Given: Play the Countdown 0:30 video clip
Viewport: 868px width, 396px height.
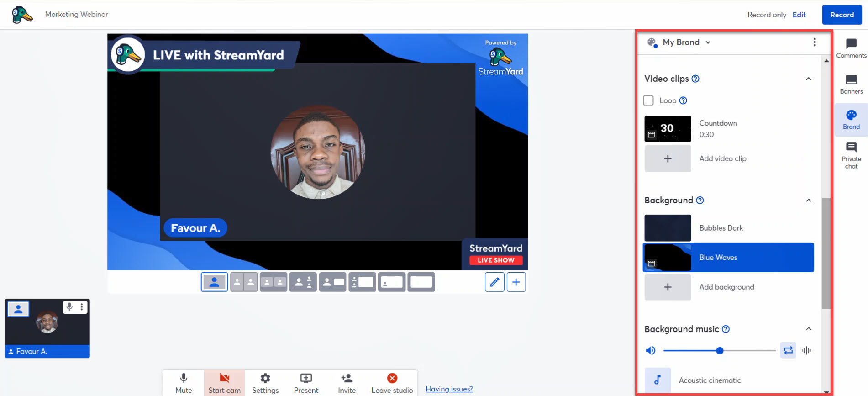Looking at the screenshot, I should pyautogui.click(x=668, y=129).
